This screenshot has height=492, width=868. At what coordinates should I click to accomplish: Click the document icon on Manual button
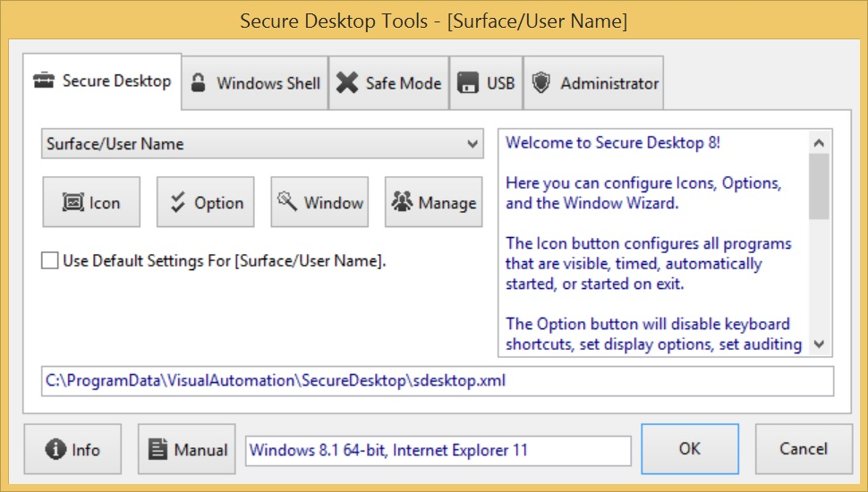[x=157, y=449]
